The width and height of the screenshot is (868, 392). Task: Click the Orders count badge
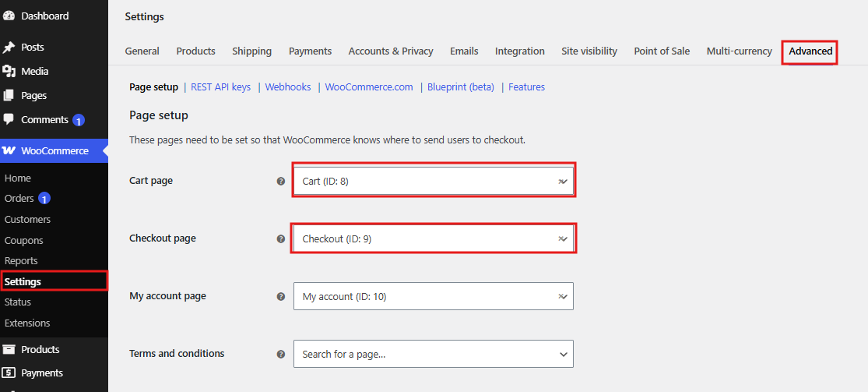45,198
